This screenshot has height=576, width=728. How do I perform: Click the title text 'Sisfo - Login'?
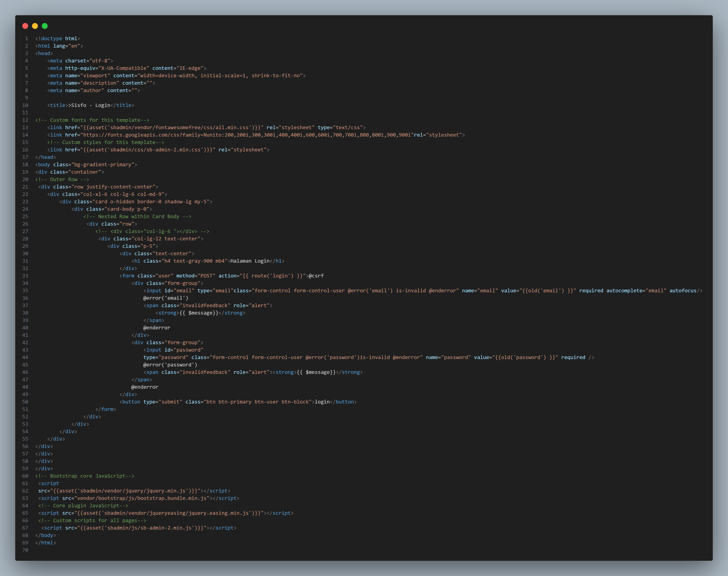click(x=90, y=105)
